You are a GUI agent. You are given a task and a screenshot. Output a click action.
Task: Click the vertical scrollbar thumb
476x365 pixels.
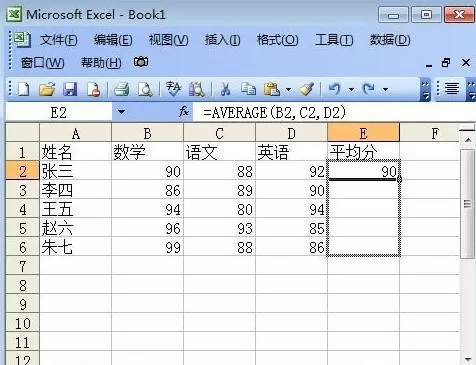[468, 203]
